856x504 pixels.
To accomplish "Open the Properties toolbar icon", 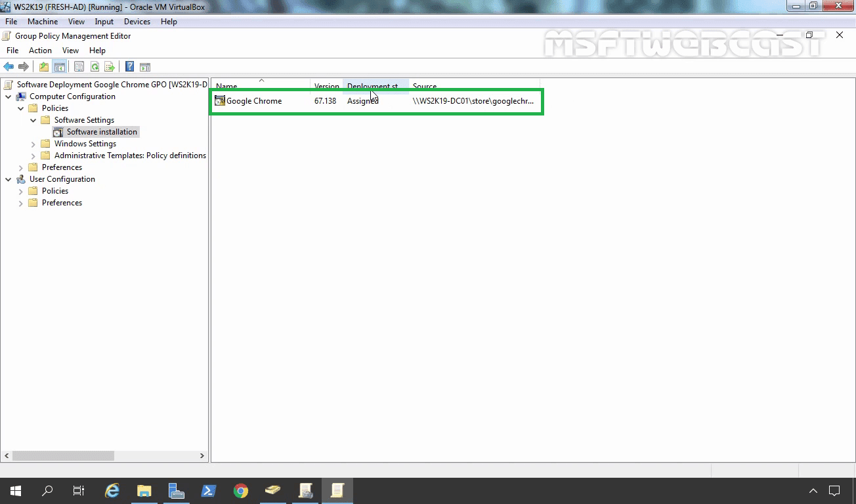I will 79,67.
